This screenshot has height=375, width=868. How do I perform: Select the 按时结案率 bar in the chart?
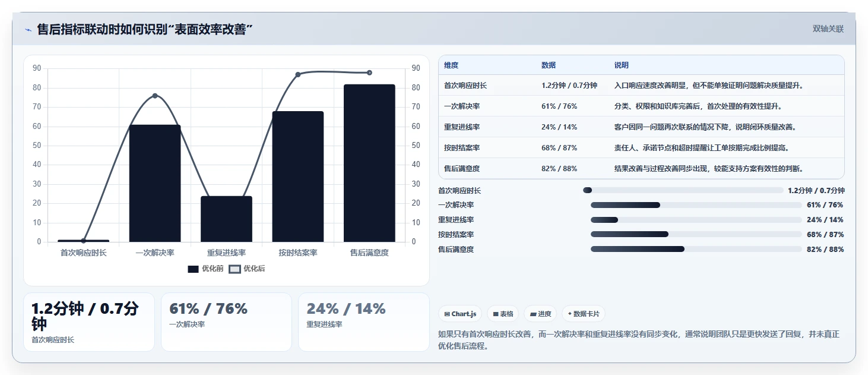pos(298,177)
